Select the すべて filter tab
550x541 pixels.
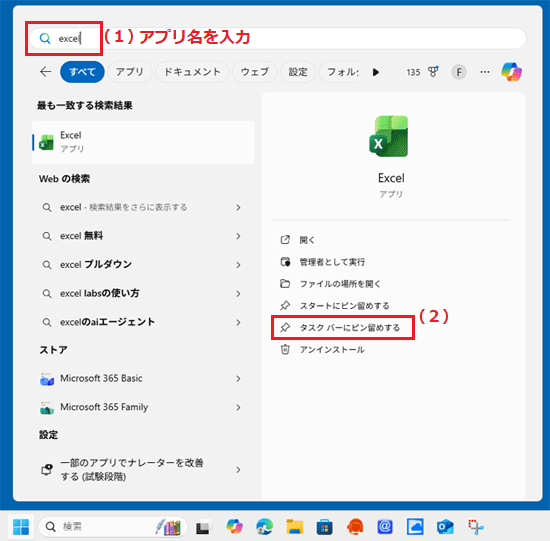click(x=82, y=72)
